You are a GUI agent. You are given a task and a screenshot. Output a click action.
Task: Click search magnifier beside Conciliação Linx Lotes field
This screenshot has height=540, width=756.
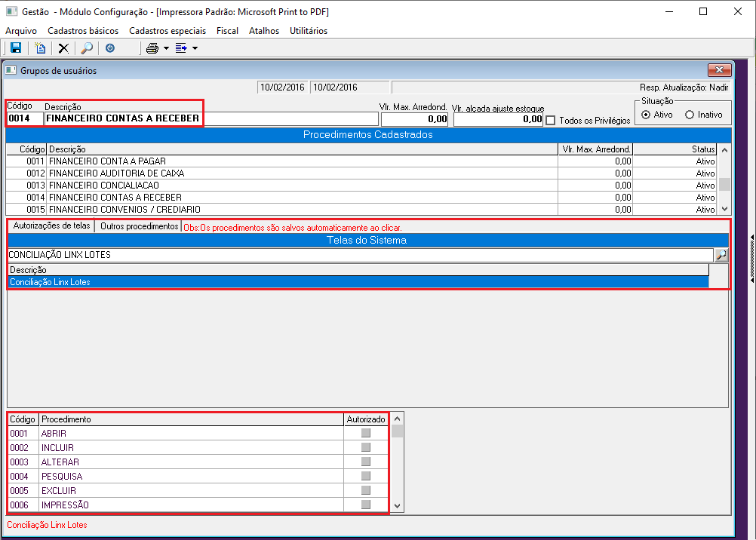click(721, 255)
